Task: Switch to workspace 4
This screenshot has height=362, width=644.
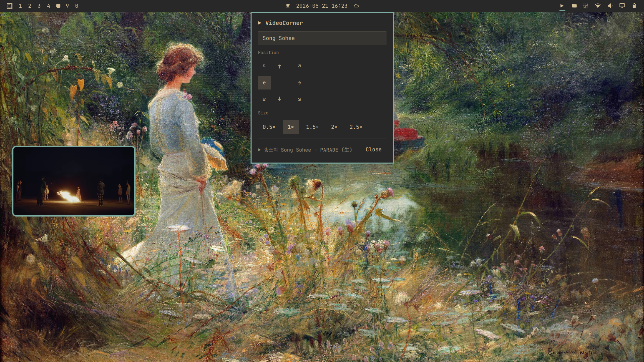Action: (49, 6)
